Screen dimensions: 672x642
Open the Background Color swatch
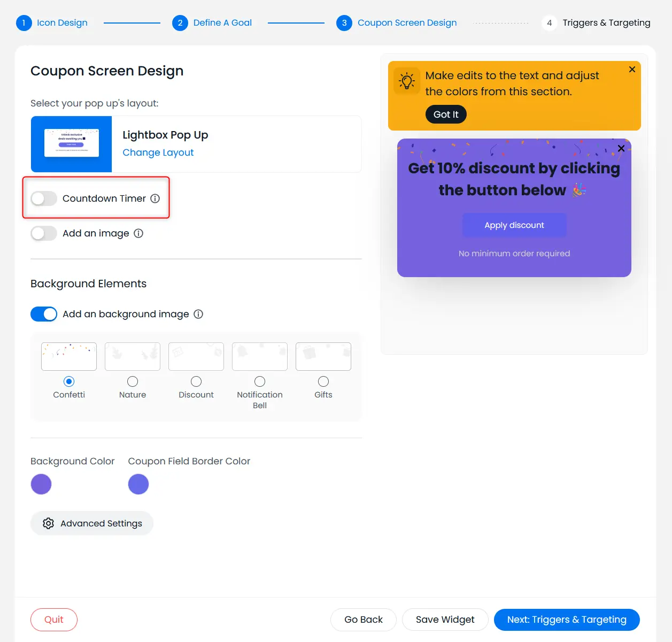41,484
